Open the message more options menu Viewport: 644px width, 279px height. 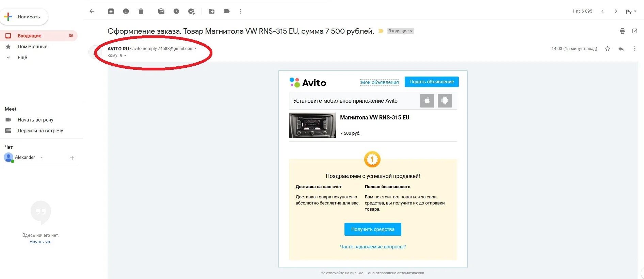tap(635, 49)
